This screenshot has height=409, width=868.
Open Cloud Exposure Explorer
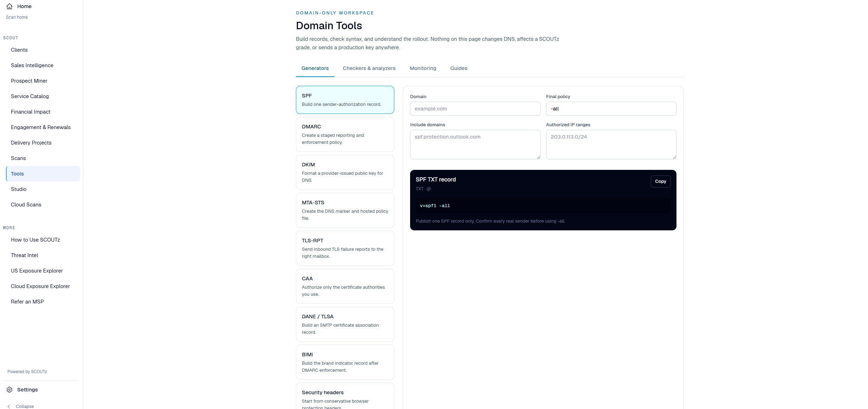coord(43,286)
